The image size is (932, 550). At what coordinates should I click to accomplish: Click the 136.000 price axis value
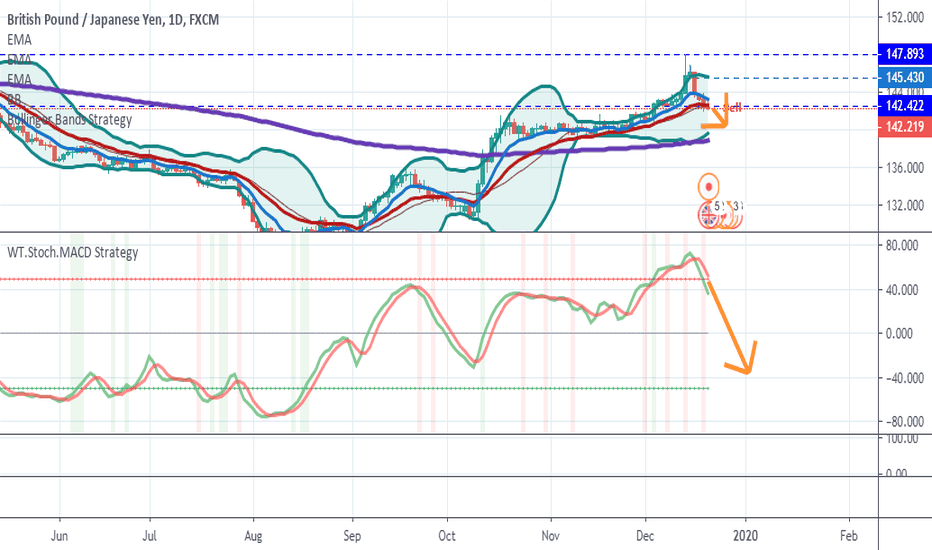click(904, 168)
